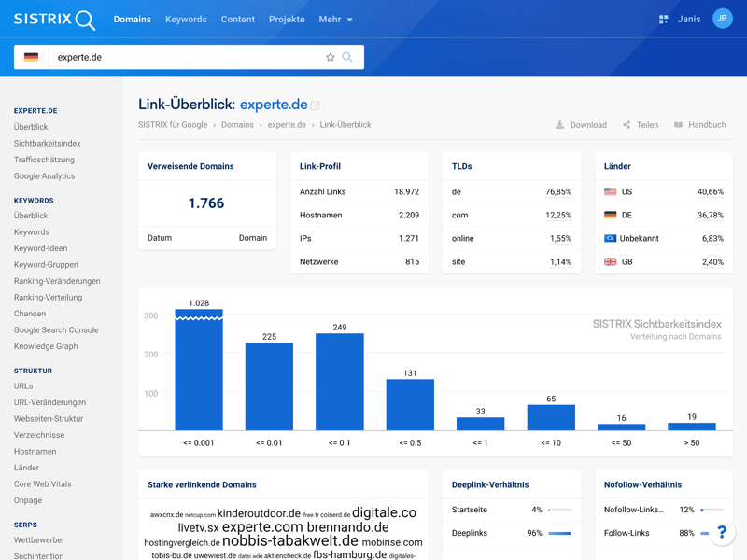Click the Deeplinks ratio progress bar

tap(559, 533)
